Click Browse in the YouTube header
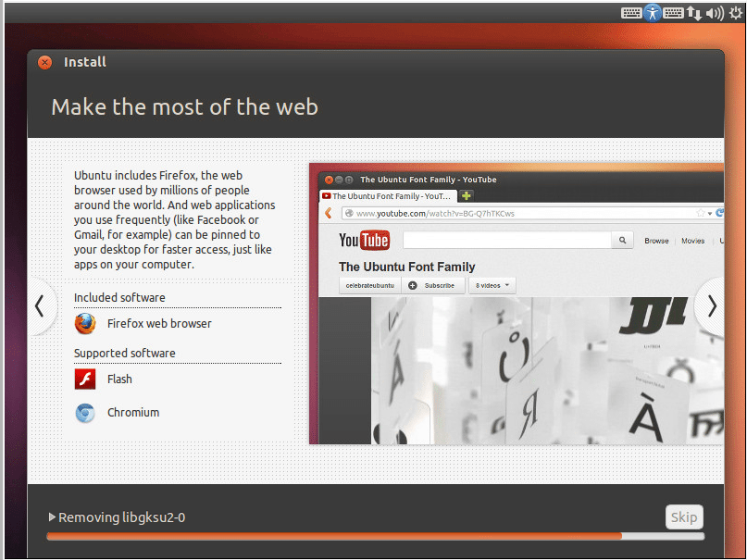Screen dimensions: 747x560 click(x=656, y=241)
